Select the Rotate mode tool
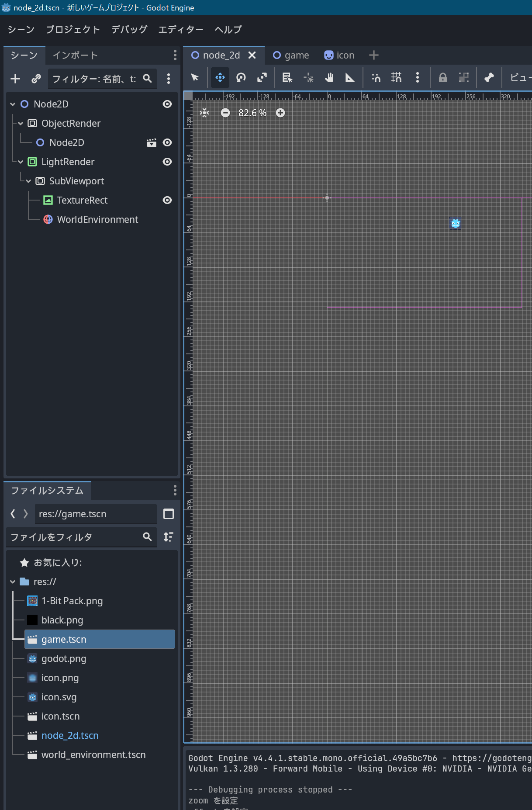 tap(241, 78)
